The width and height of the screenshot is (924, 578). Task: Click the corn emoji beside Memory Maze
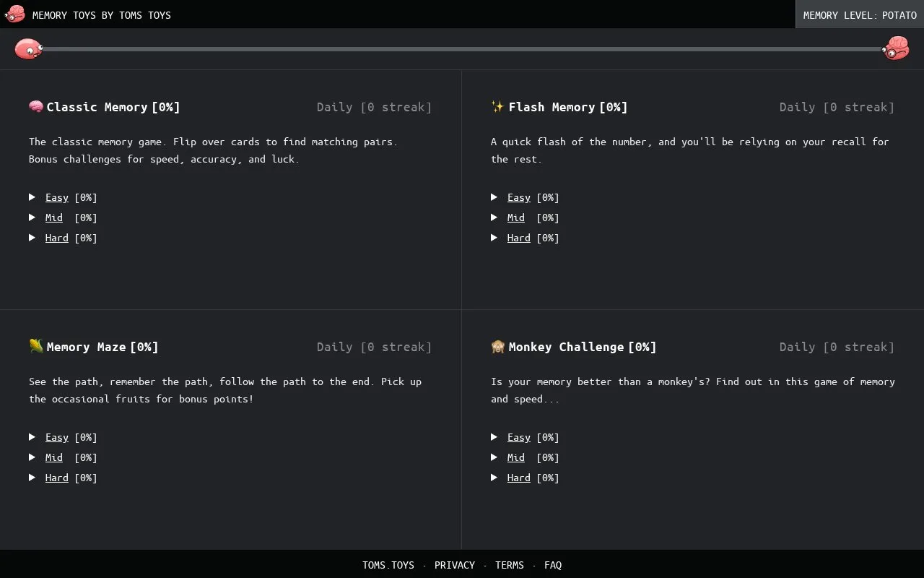pos(36,346)
